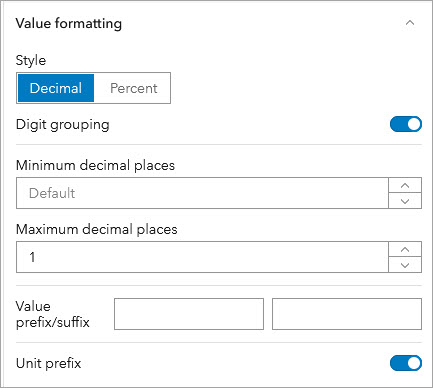
Task: Click the Unit prefix label
Action: coord(49,363)
